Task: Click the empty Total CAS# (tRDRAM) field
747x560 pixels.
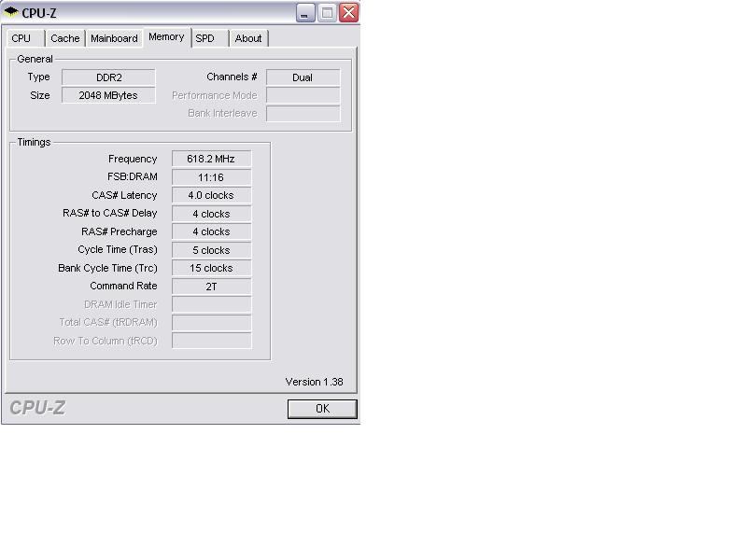Action: (x=211, y=322)
